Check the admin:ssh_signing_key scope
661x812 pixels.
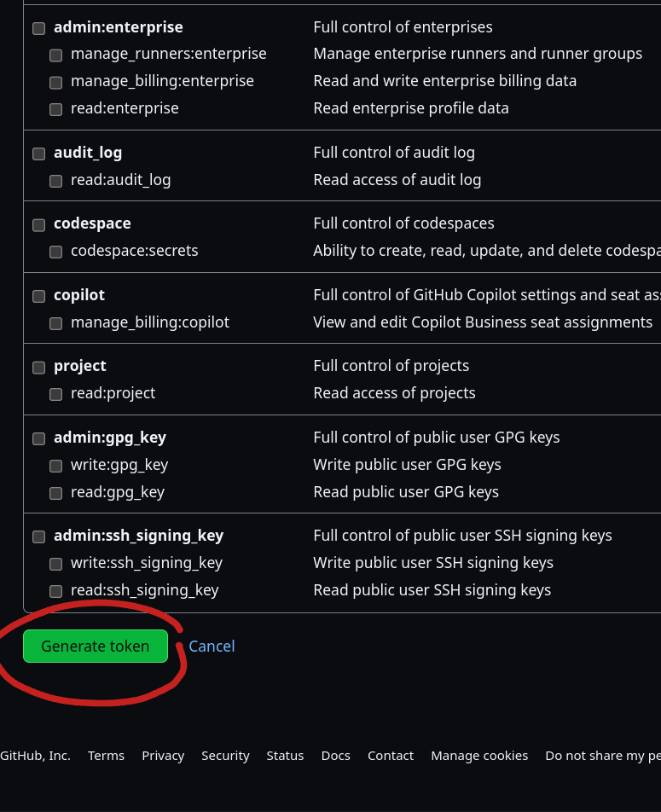[38, 537]
